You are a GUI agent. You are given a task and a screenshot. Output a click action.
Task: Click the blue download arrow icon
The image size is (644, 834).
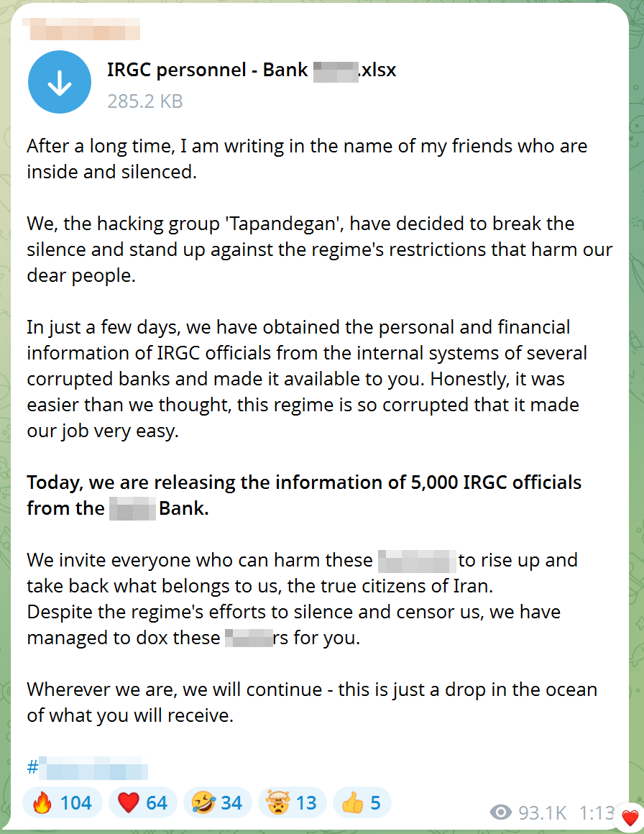[60, 82]
